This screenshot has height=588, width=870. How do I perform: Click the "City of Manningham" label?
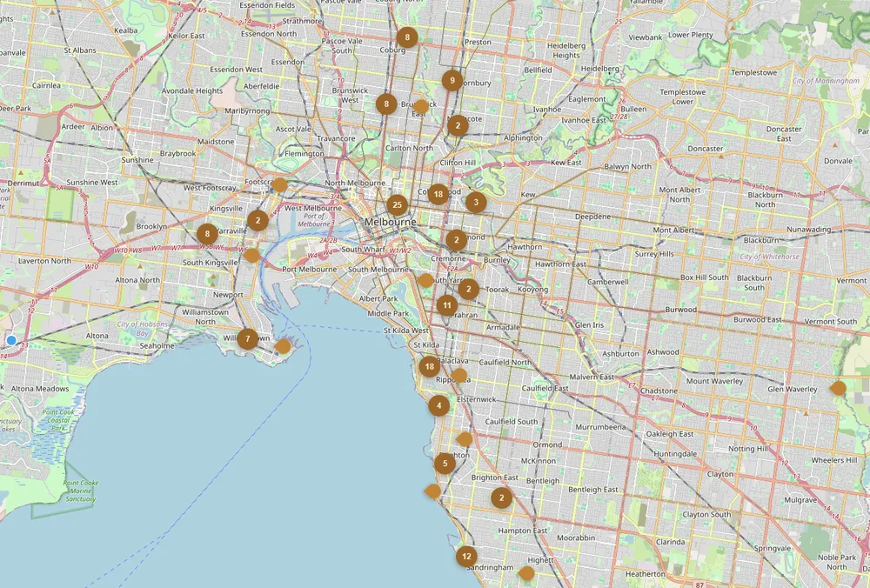826,81
